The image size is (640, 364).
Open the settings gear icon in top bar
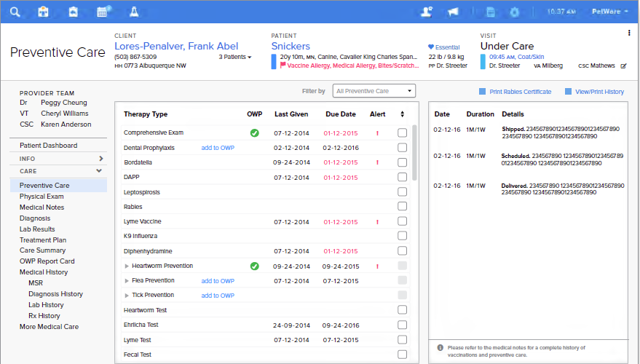[x=514, y=12]
